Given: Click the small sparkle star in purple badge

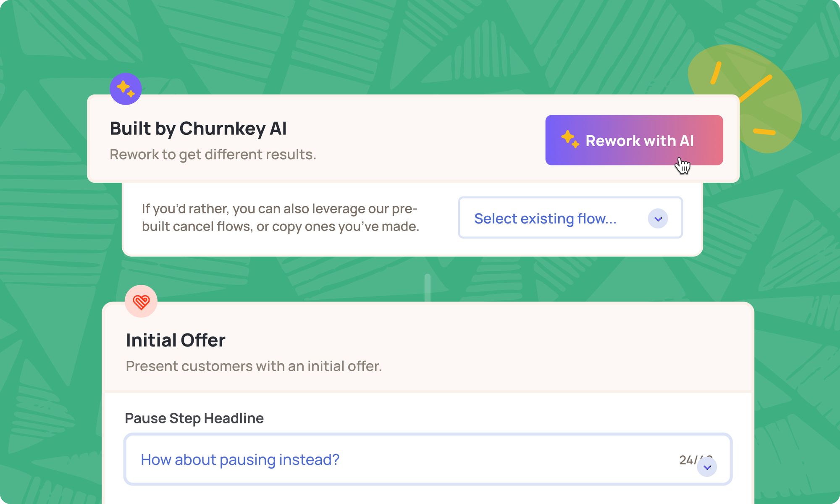Looking at the screenshot, I should 131,94.
